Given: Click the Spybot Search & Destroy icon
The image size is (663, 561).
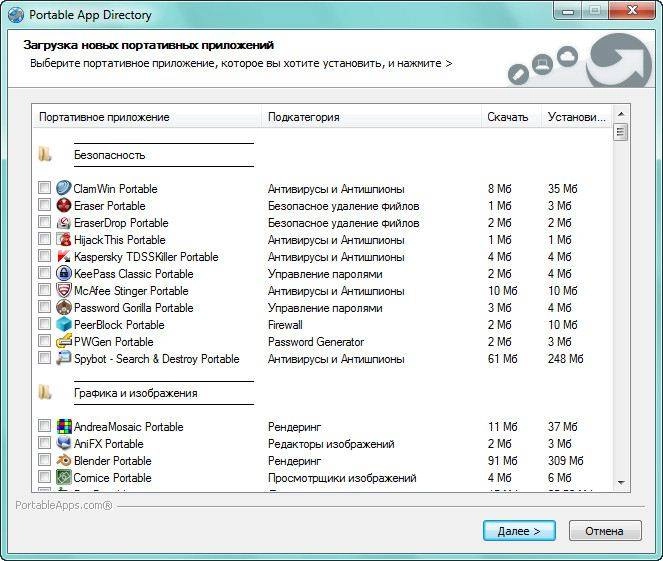Looking at the screenshot, I should [x=63, y=358].
